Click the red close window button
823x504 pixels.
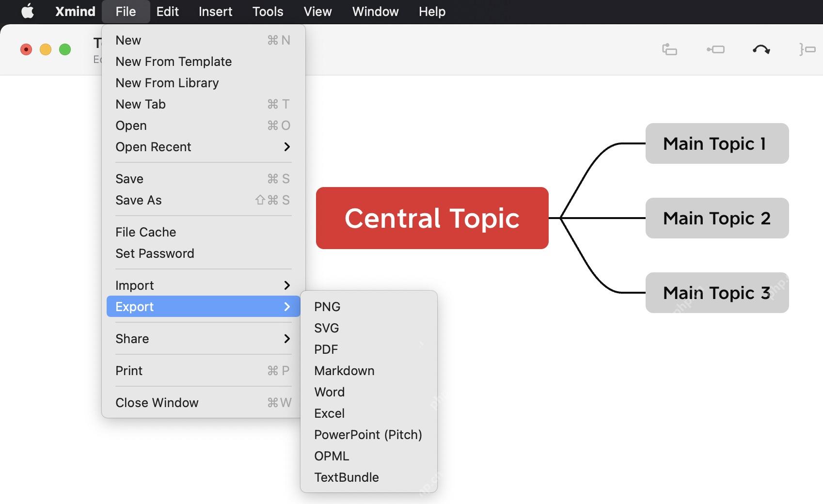(x=26, y=49)
